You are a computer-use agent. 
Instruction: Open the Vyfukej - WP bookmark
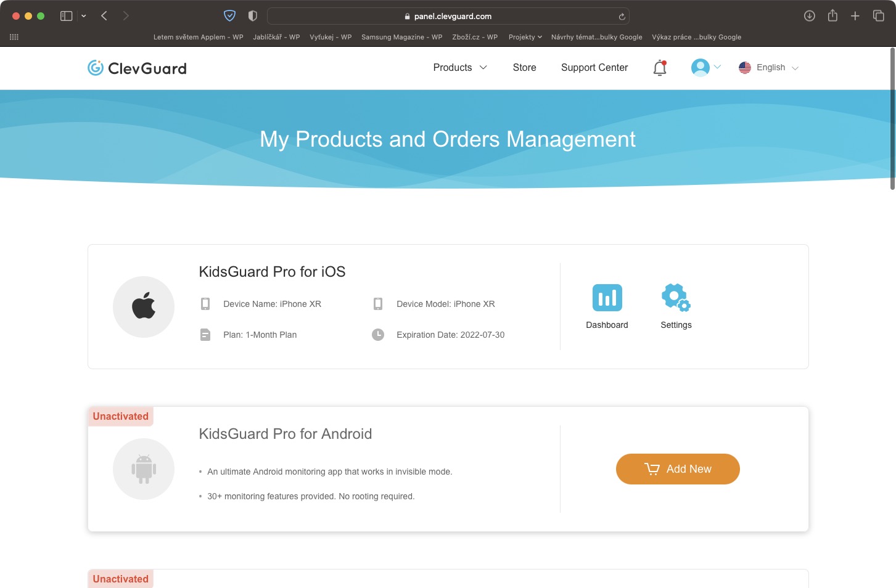click(331, 37)
